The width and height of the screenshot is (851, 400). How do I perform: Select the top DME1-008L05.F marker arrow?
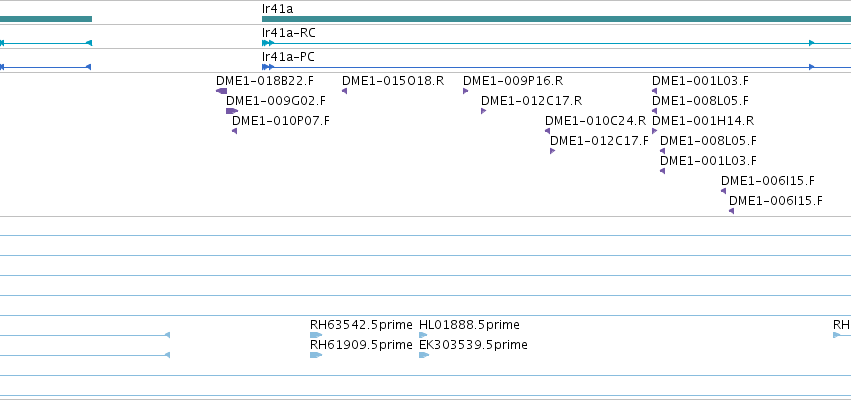click(x=655, y=111)
